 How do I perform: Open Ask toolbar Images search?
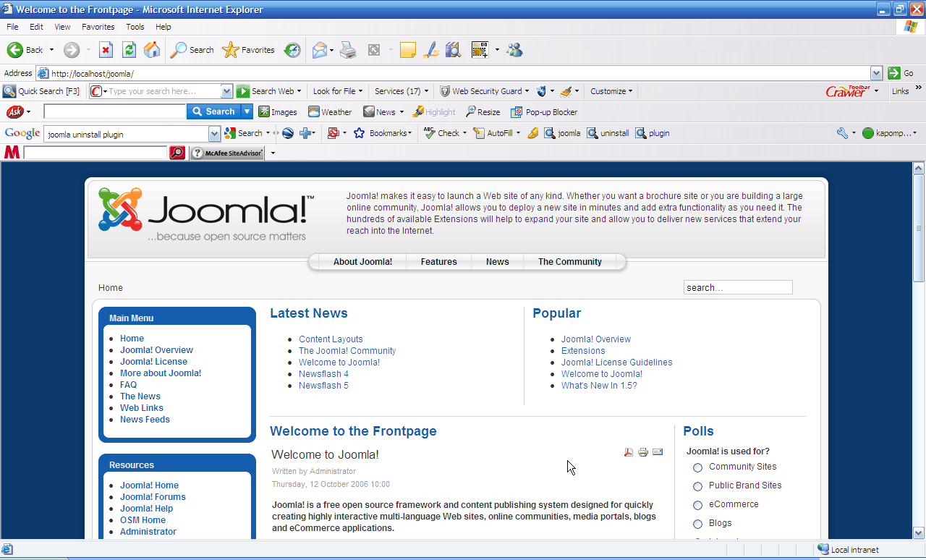point(278,112)
